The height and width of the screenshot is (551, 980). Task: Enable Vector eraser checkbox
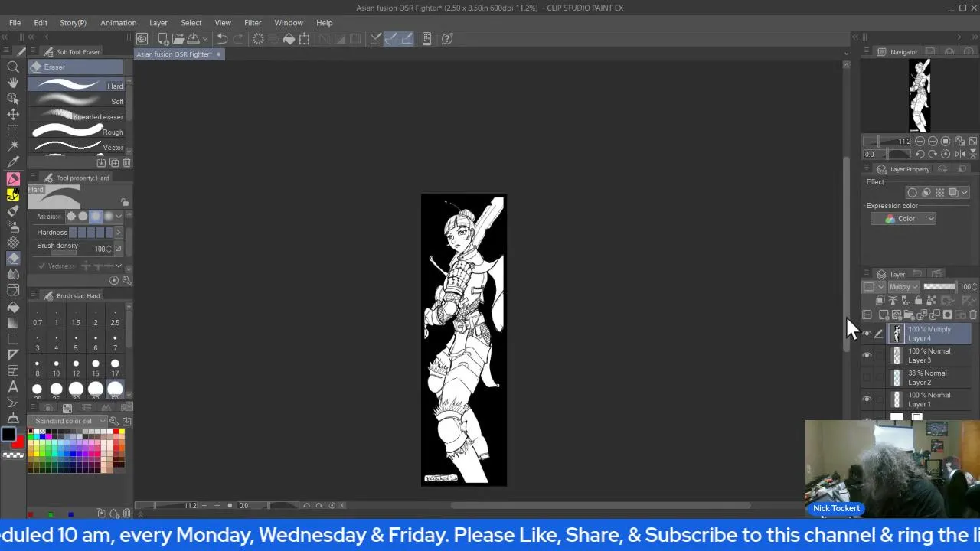(x=41, y=266)
